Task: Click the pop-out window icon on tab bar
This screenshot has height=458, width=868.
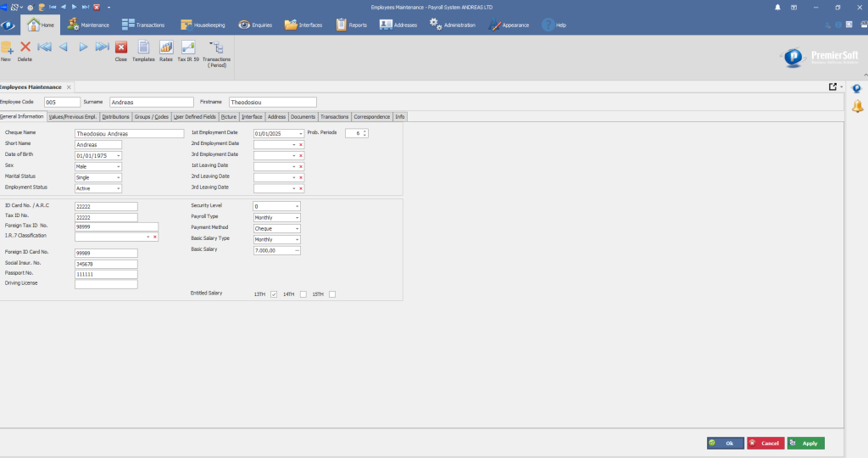Action: point(832,87)
